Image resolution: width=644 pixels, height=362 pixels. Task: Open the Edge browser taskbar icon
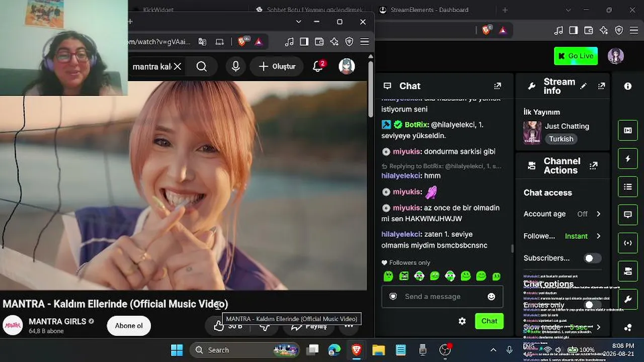click(x=334, y=350)
